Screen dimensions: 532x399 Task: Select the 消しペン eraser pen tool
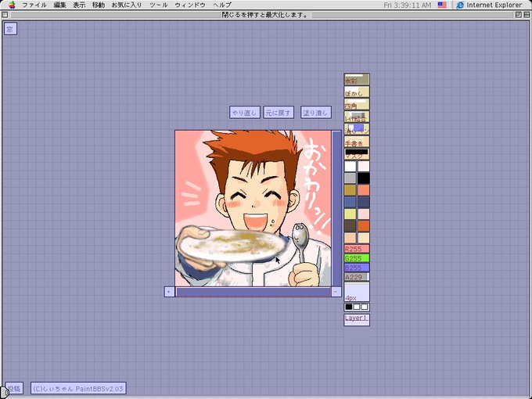(357, 129)
